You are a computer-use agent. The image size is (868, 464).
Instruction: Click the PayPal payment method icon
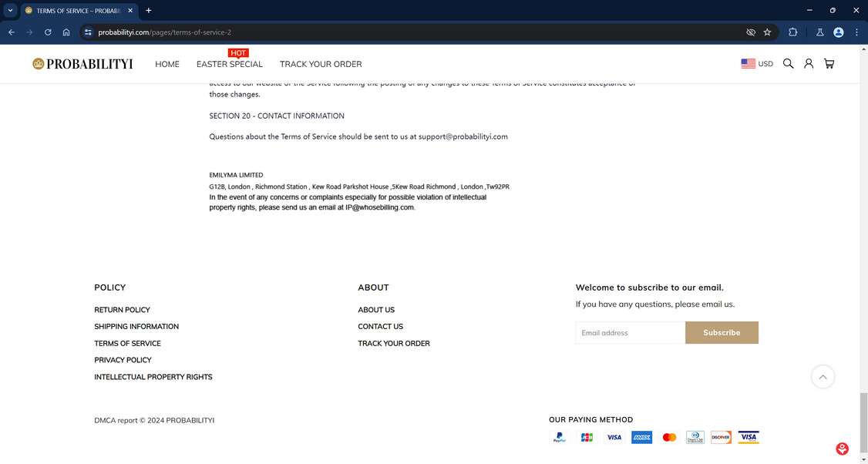(559, 437)
